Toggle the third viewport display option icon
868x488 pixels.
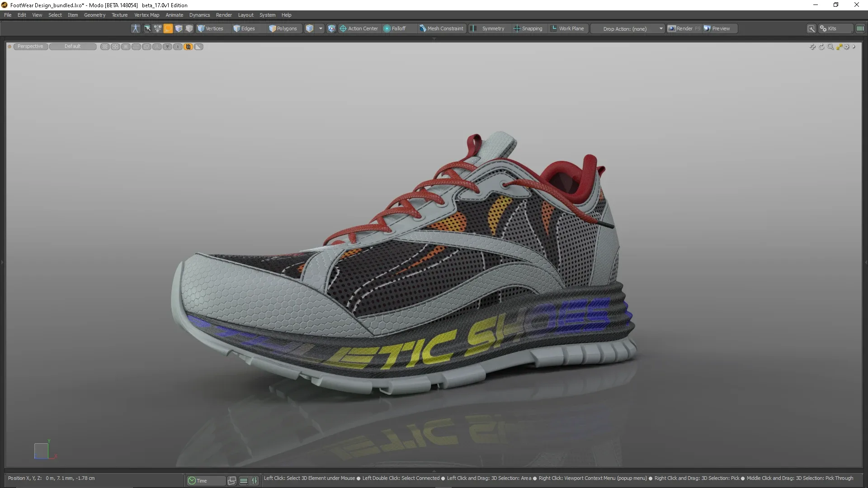click(x=126, y=47)
